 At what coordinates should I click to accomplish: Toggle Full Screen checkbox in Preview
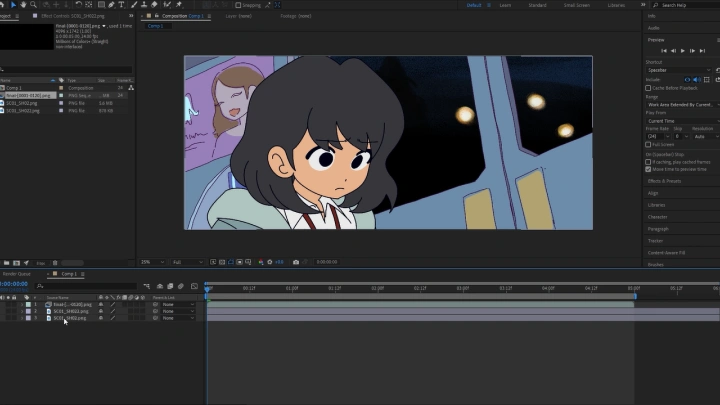tap(648, 145)
